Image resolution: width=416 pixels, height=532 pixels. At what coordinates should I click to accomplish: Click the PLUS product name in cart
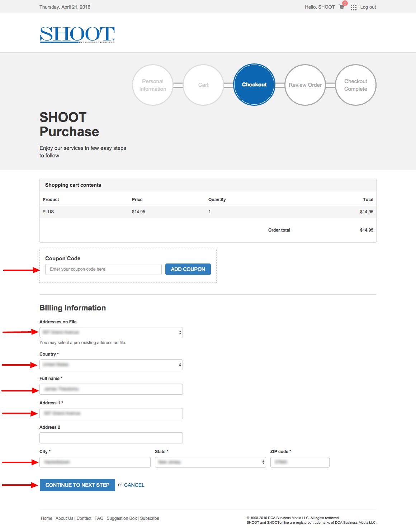click(48, 212)
